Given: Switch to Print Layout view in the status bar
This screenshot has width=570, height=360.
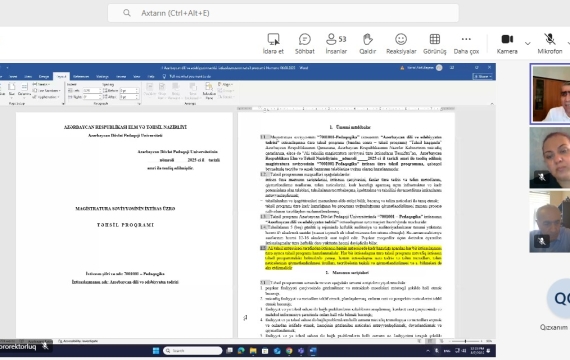Looking at the screenshot, I should click(x=430, y=341).
